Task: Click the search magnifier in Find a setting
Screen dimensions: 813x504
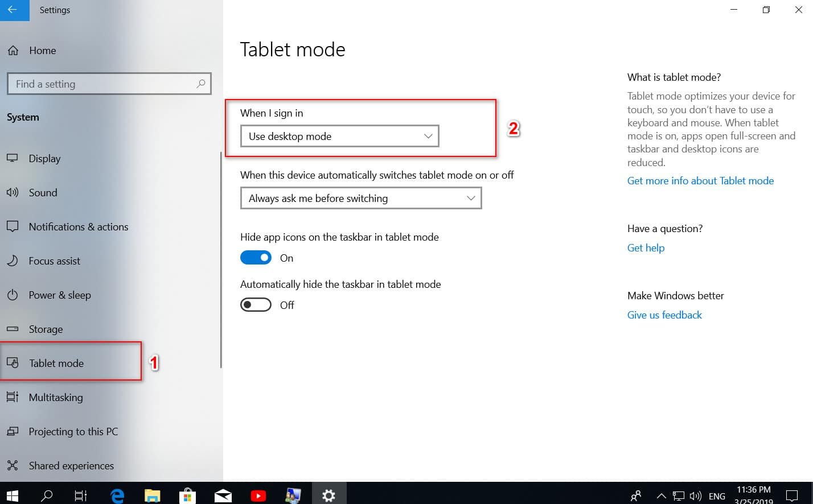Action: 200,84
